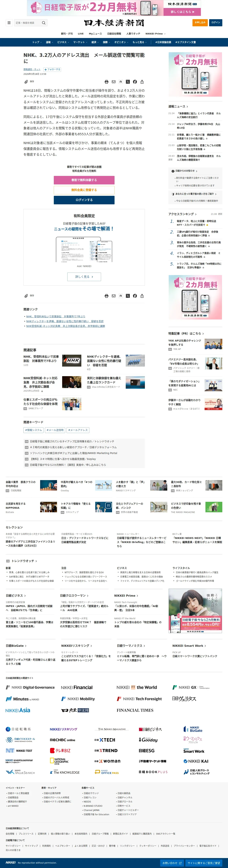The height and width of the screenshot is (868, 228).
Task: Expand the もっと見る navigation dropdown
Action: (140, 42)
